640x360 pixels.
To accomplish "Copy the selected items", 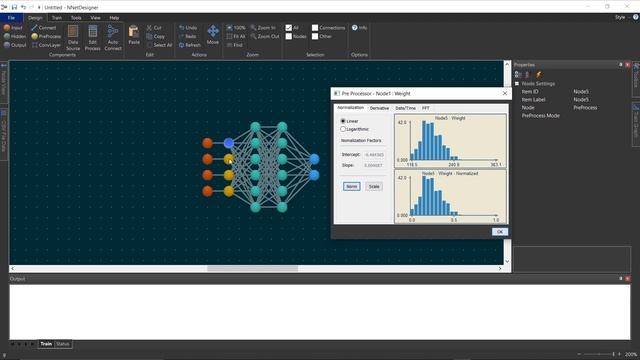I will pos(156,36).
